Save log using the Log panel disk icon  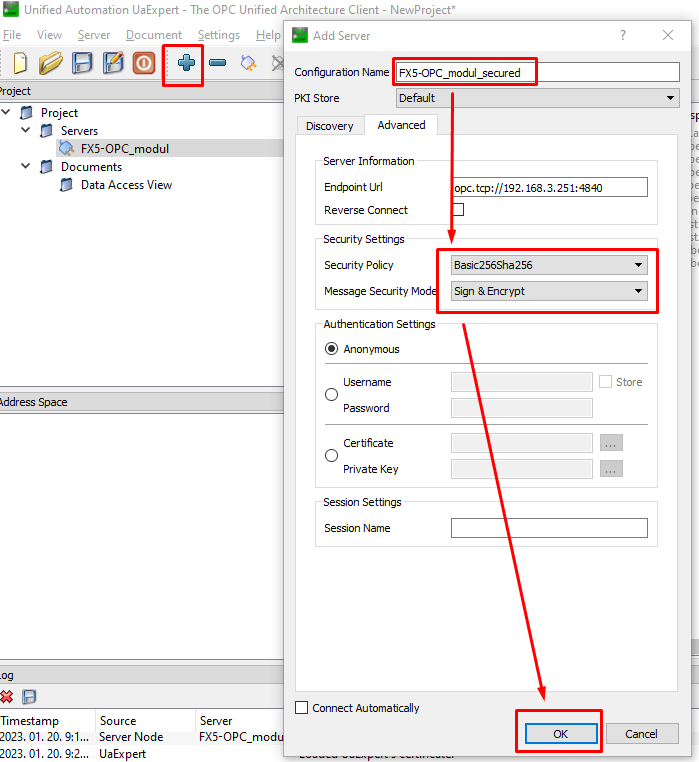(29, 697)
